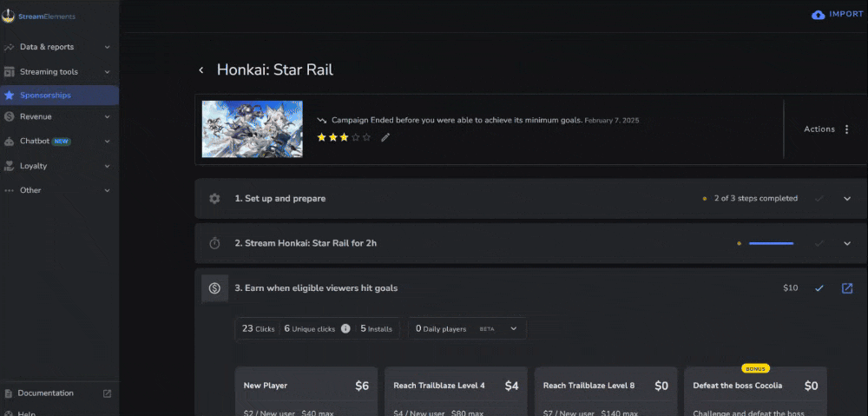
Task: Click the February 7, 2025 date
Action: 612,120
